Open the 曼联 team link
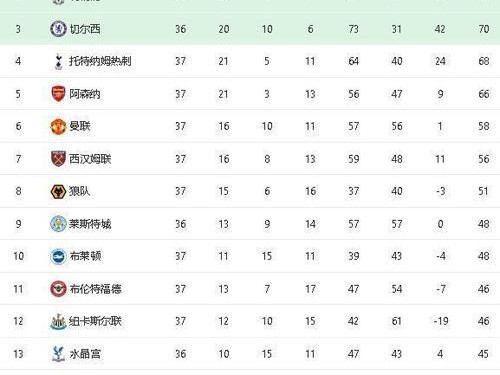Screen dimensions: 500x375 pyautogui.click(x=80, y=126)
